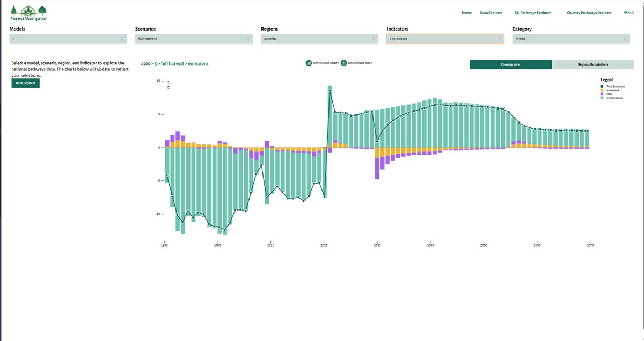Screen dimensions: 644x341
Task: Open the Category dropdown showing forest
Action: [571, 39]
